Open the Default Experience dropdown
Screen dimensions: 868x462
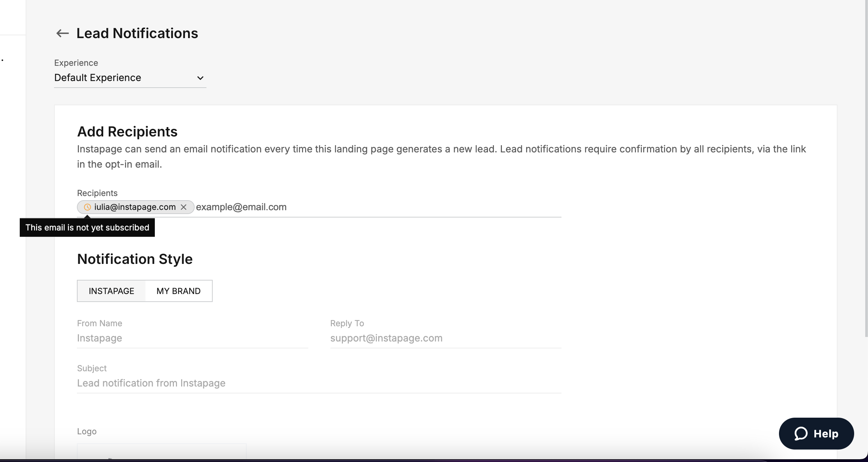click(x=130, y=78)
